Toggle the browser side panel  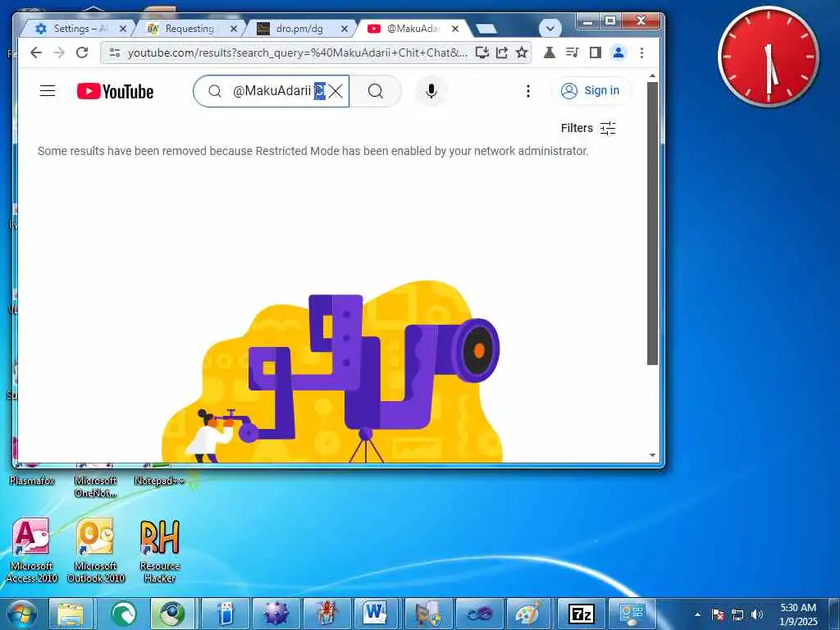596,52
